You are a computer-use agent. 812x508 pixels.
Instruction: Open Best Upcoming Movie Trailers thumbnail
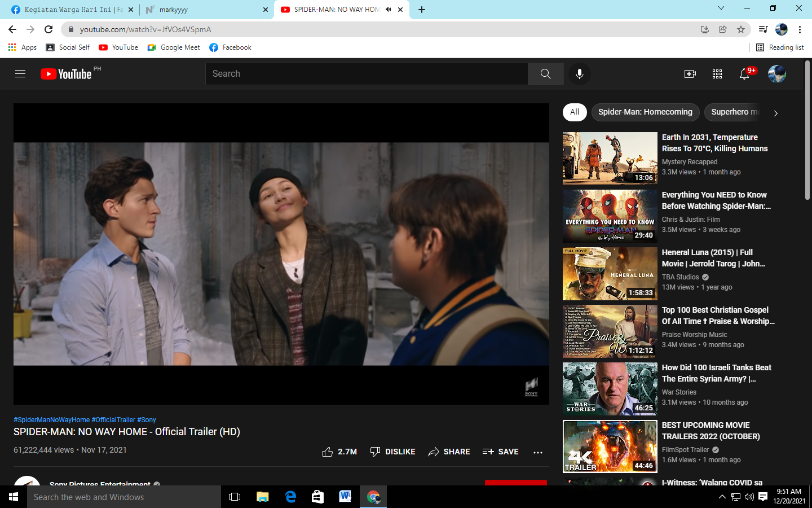610,446
